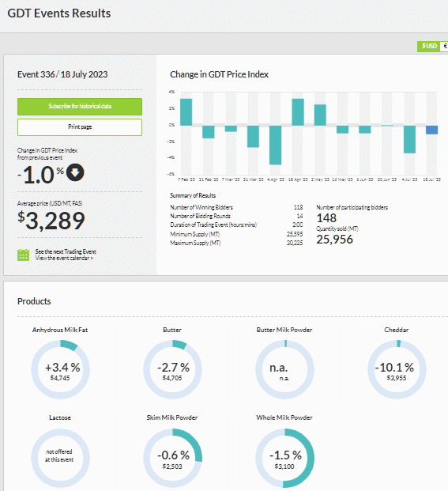Click the Event 336 / 18 July 2023 heading
This screenshot has height=491, width=448.
pyautogui.click(x=62, y=74)
